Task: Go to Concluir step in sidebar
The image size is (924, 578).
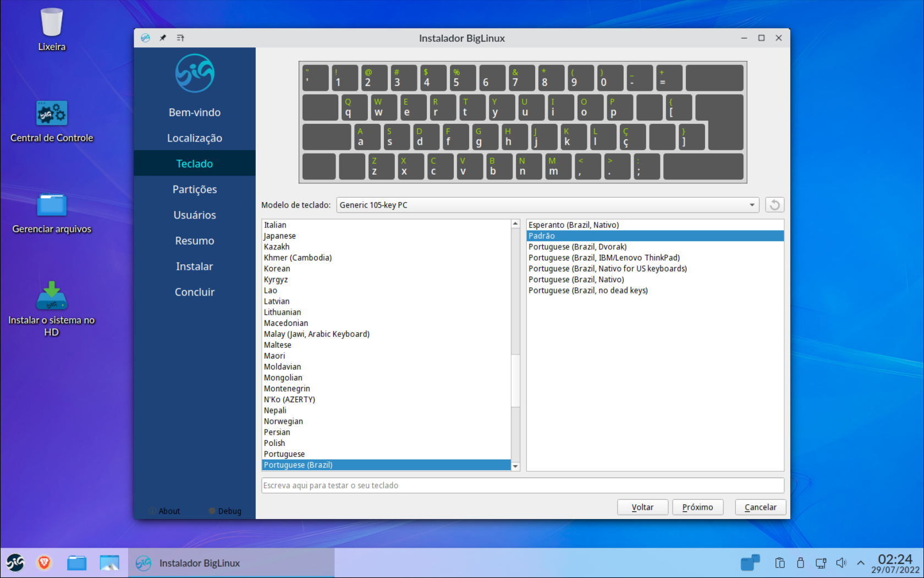Action: [x=195, y=292]
